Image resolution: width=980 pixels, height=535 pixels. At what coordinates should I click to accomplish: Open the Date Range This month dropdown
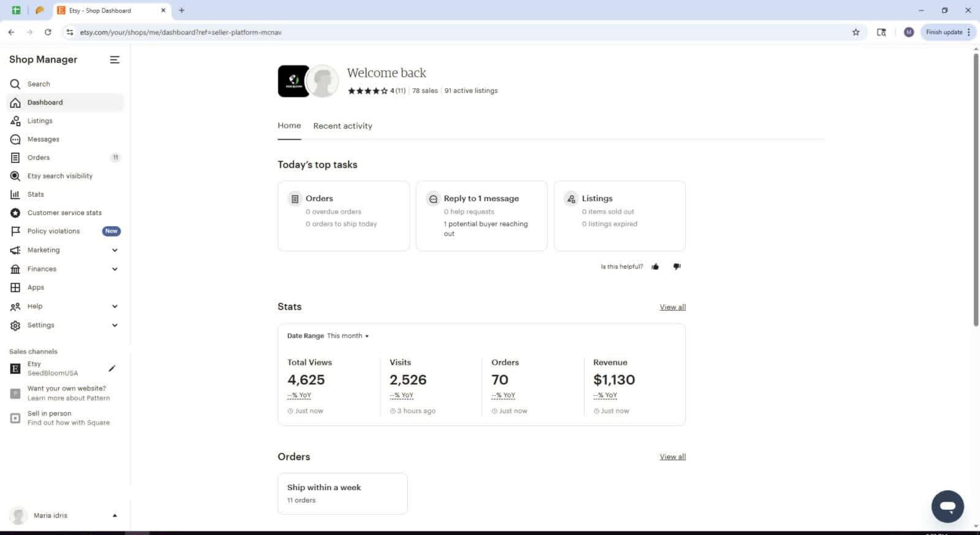(347, 336)
